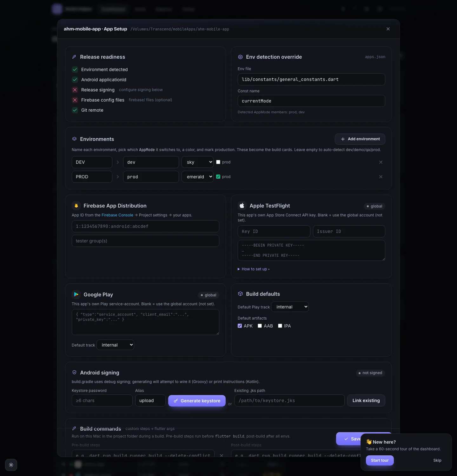The image size is (457, 476).
Task: Click the cube icon beside Build defaults
Action: (240, 294)
